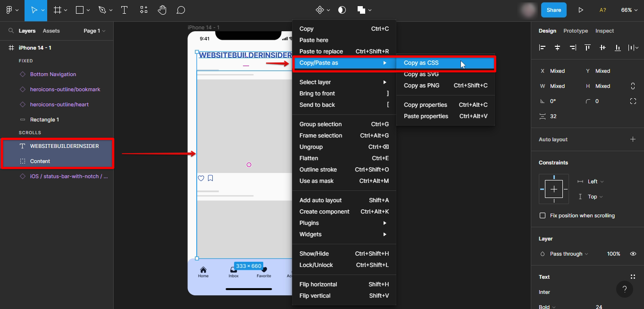The height and width of the screenshot is (309, 644).
Task: Select the Frame tool
Action: tap(57, 10)
